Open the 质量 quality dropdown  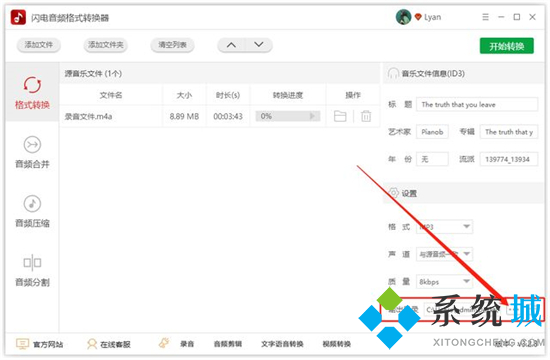click(444, 281)
